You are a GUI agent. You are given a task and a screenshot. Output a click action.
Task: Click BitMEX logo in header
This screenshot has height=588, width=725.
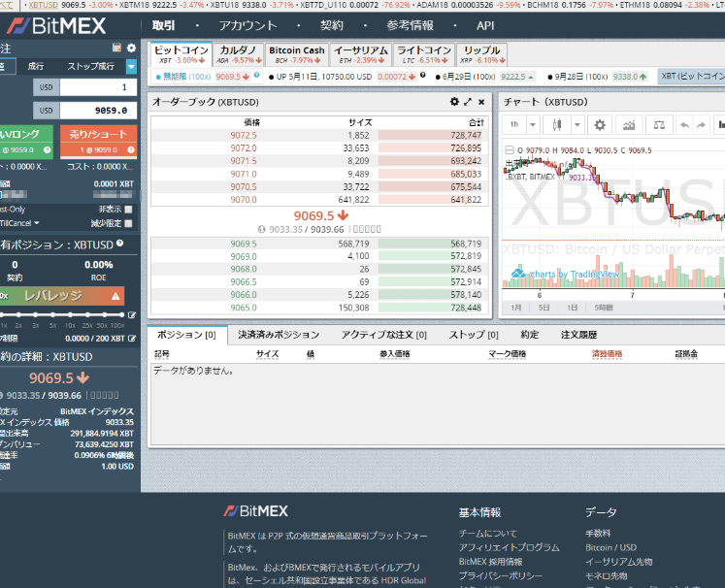coord(56,26)
